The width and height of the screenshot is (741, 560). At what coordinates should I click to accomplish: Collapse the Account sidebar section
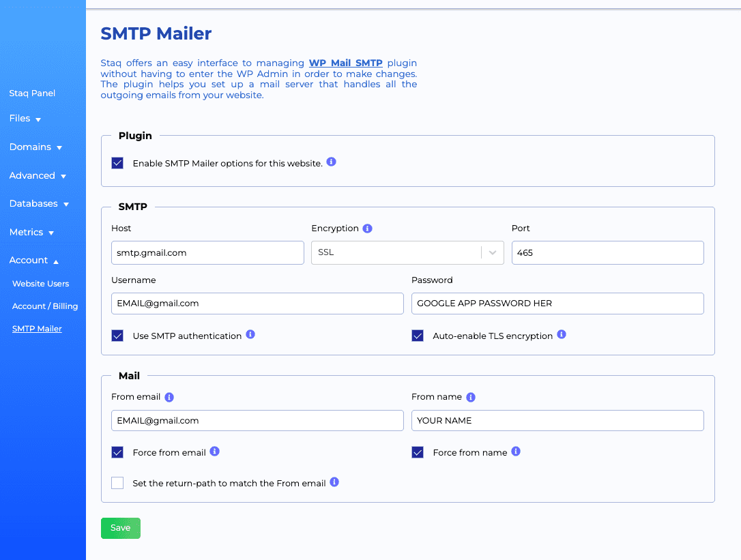click(33, 261)
